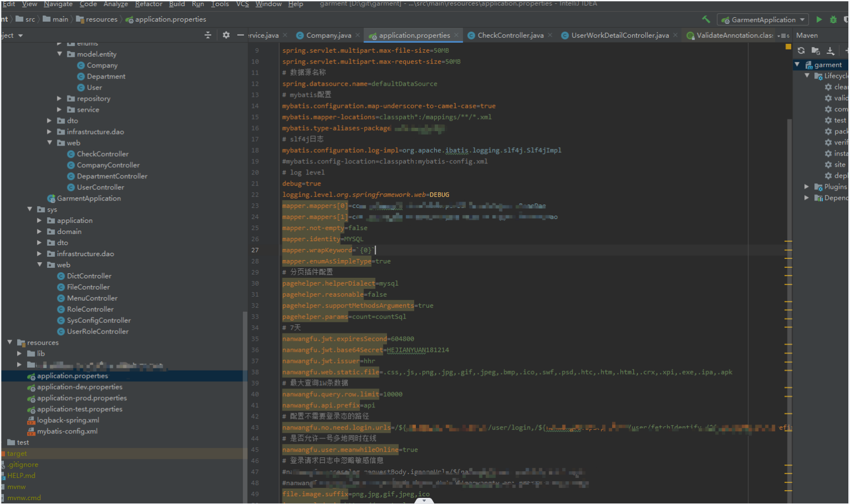Run the Maven compile lifecycle goal
Image resolution: width=850 pixels, height=504 pixels.
point(836,109)
